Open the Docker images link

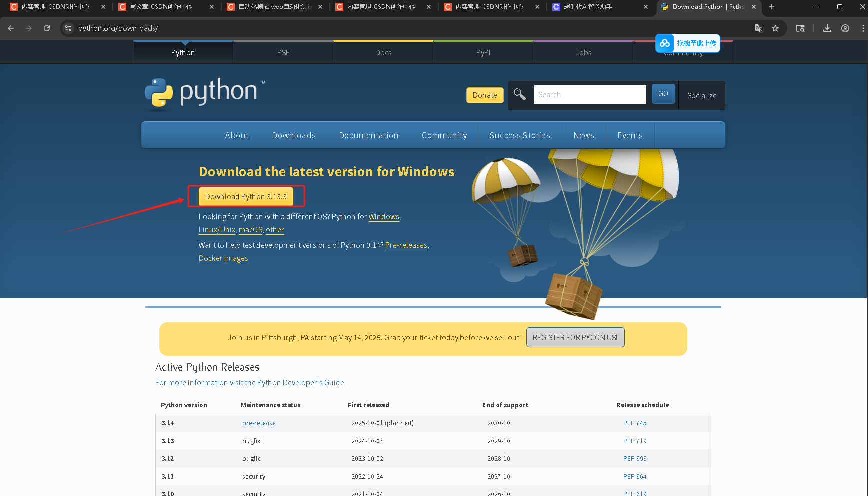point(223,258)
